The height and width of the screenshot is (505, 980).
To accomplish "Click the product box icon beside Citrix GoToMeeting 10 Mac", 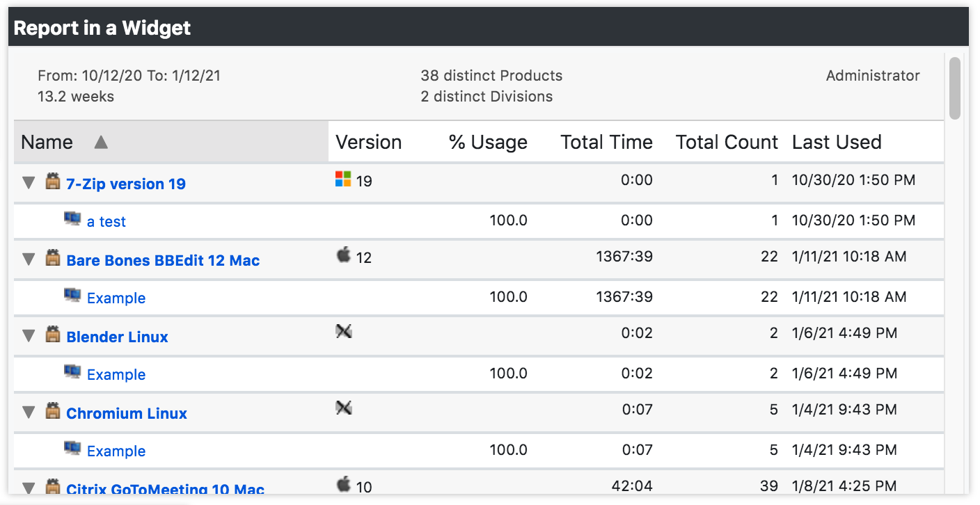I will point(52,488).
